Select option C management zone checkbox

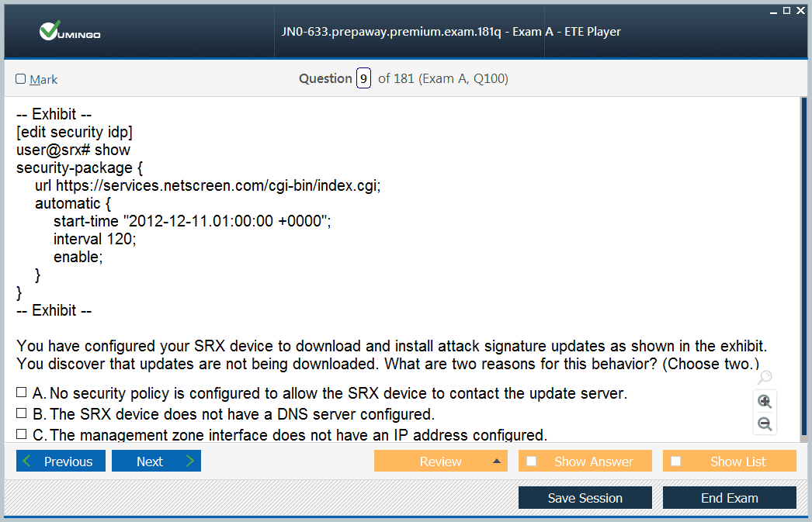tap(22, 434)
